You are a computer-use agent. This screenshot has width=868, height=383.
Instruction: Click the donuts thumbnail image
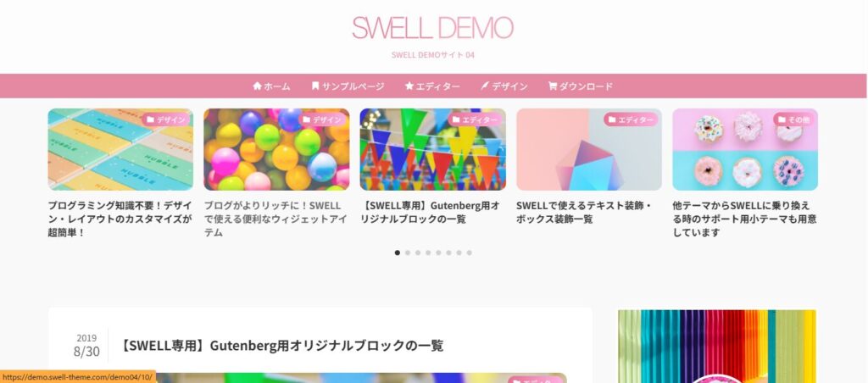(x=744, y=149)
